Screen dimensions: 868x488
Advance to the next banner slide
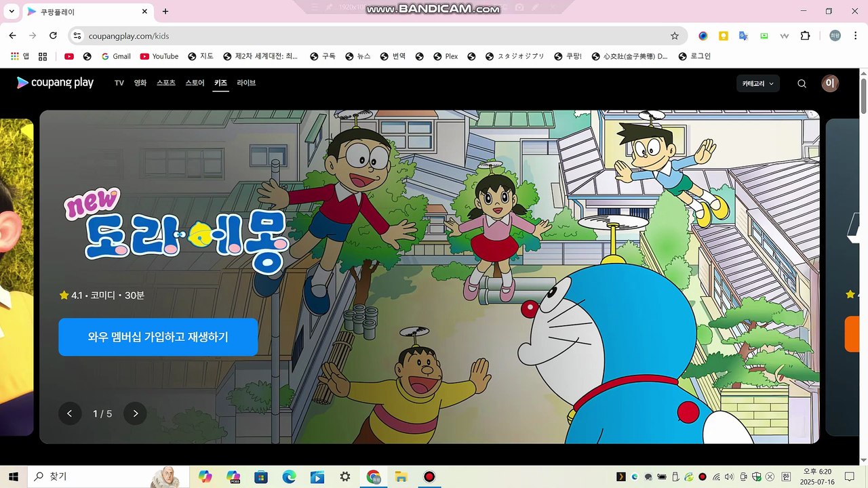point(135,413)
